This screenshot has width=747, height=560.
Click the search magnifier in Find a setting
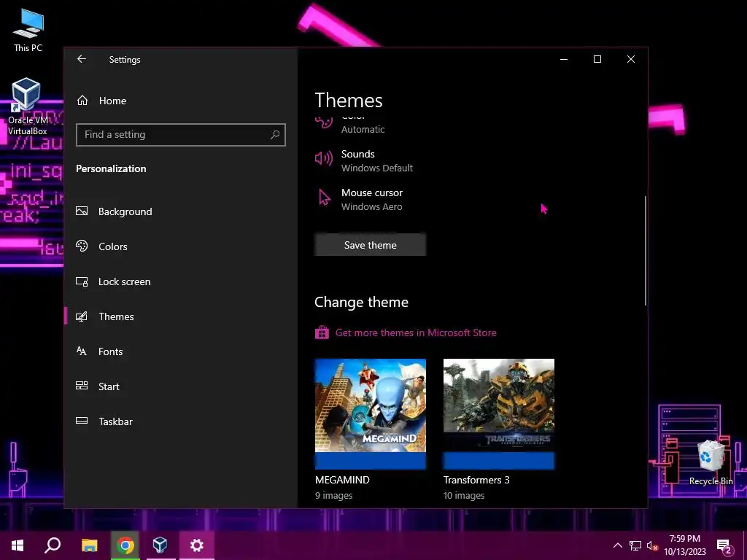point(275,135)
